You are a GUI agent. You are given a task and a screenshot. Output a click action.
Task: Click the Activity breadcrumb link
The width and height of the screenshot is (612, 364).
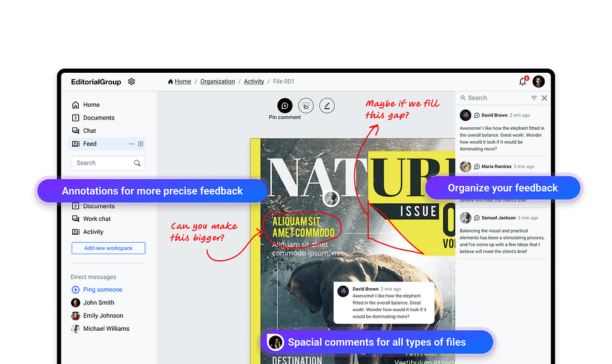(x=254, y=81)
